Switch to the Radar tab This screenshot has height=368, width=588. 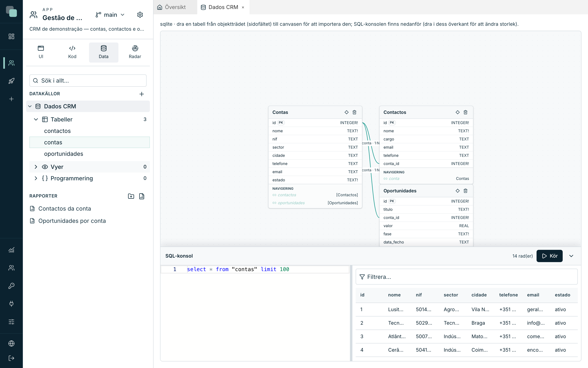[135, 52]
